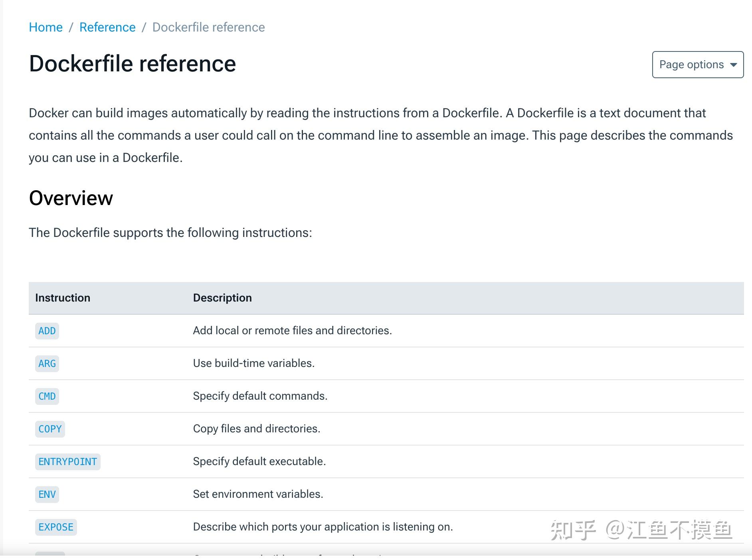Image resolution: width=752 pixels, height=560 pixels.
Task: Select the Description column header
Action: coord(222,298)
